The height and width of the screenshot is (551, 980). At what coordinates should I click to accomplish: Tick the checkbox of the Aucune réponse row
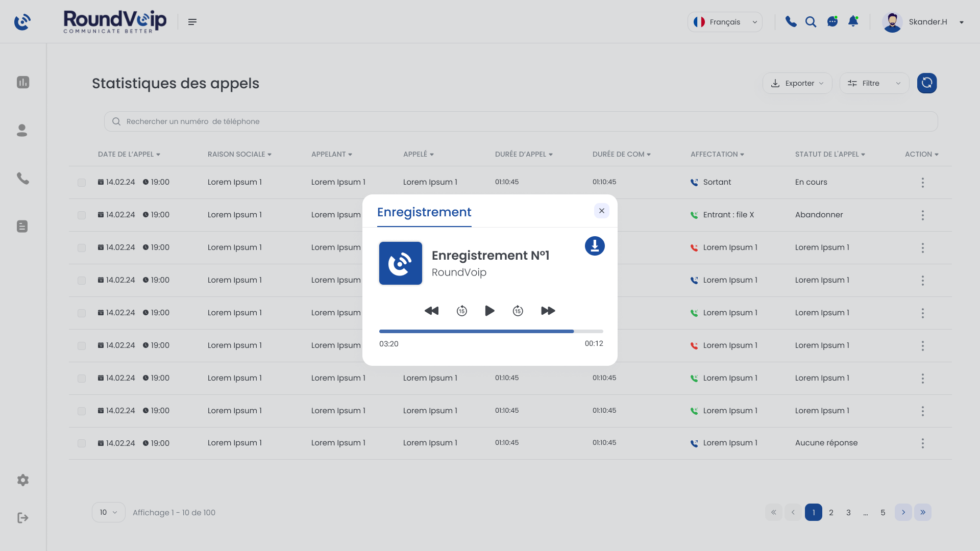click(x=82, y=443)
